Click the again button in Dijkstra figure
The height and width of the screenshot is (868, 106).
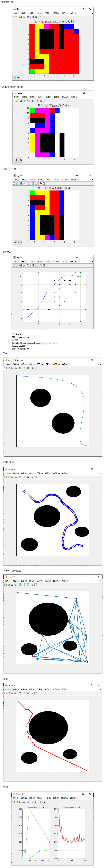(17, 77)
